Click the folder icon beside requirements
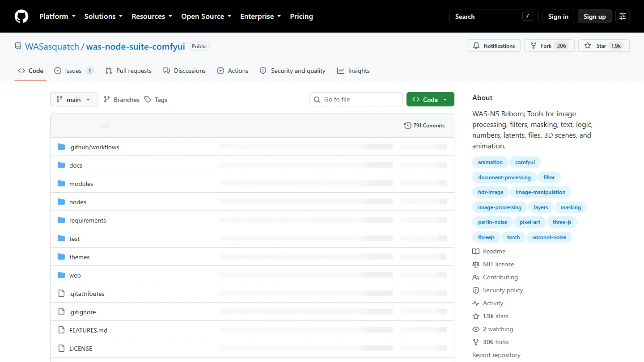The height and width of the screenshot is (362, 644). (x=61, y=220)
